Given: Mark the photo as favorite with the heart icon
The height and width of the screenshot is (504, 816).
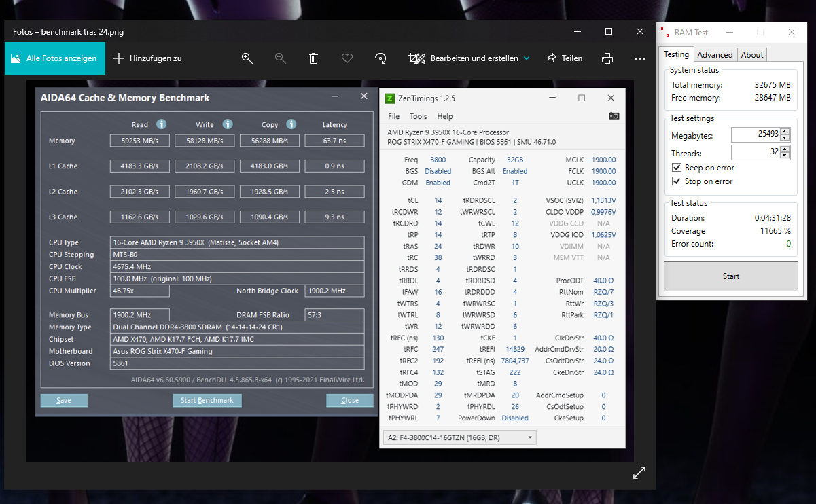Looking at the screenshot, I should click(347, 58).
